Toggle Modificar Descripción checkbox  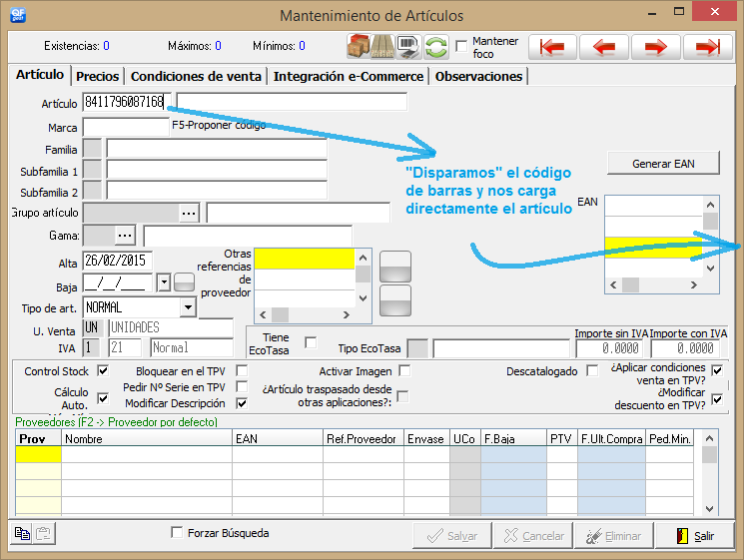[242, 403]
